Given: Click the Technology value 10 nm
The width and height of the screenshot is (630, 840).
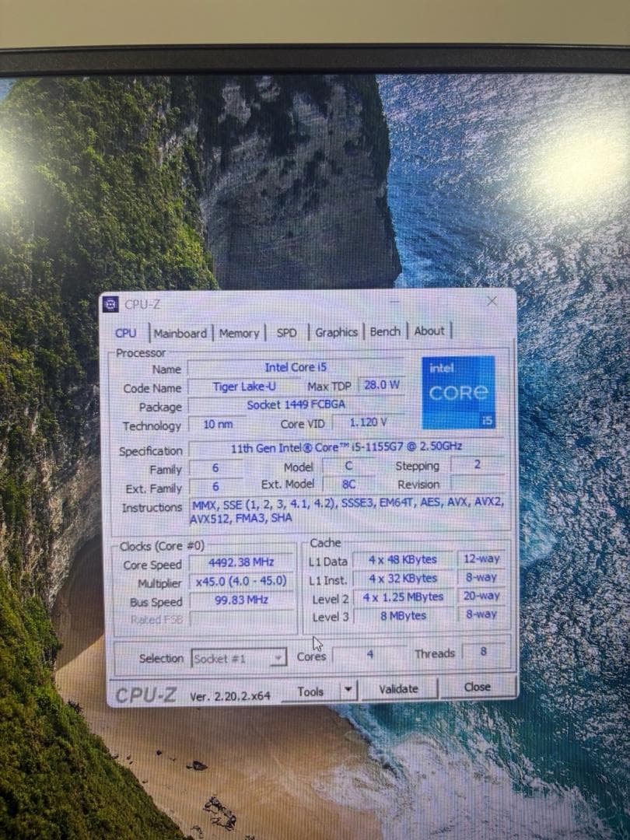Looking at the screenshot, I should coord(218,425).
